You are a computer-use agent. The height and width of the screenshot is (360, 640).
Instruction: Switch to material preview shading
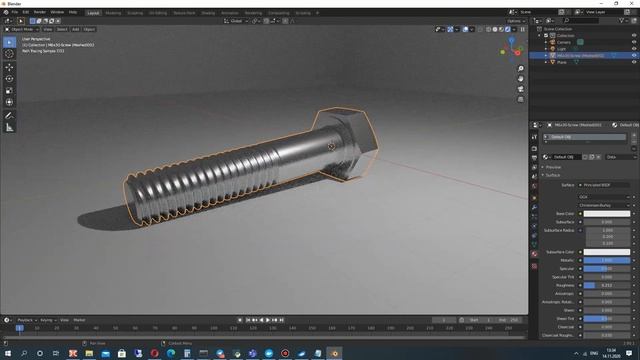pyautogui.click(x=501, y=29)
